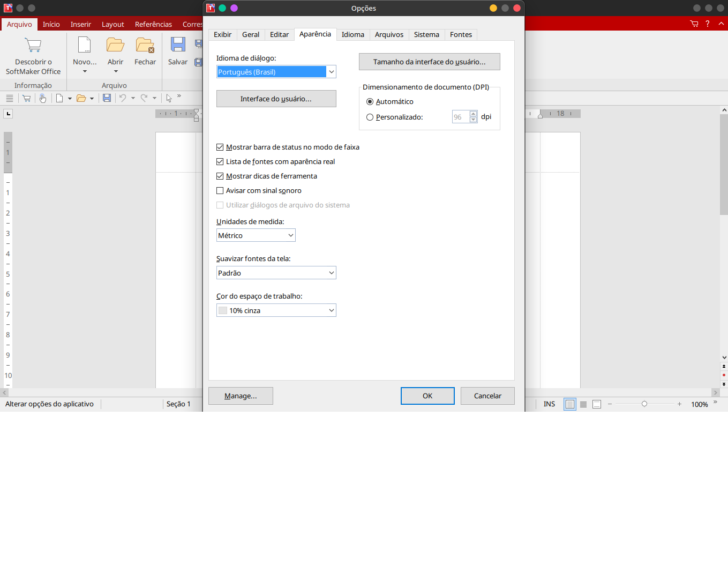Click the touch mode hand icon
728x579 pixels.
43,98
